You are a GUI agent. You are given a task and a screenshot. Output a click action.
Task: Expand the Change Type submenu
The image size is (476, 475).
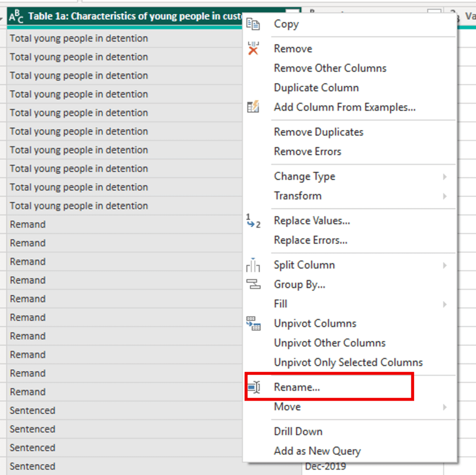point(444,177)
